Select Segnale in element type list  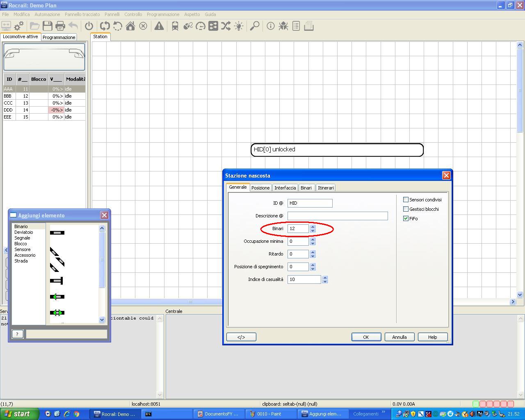[x=22, y=238]
